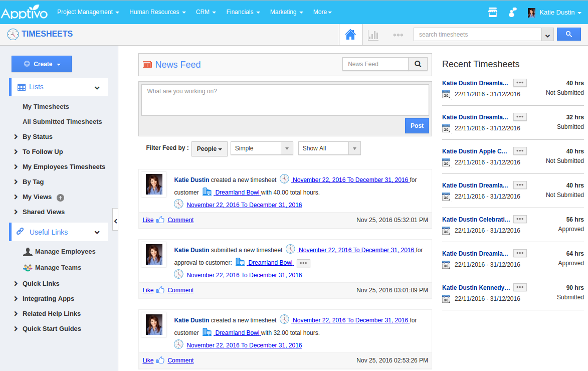Click the blue search magnifier button
Viewport: 588px width, 371px height.
click(568, 34)
